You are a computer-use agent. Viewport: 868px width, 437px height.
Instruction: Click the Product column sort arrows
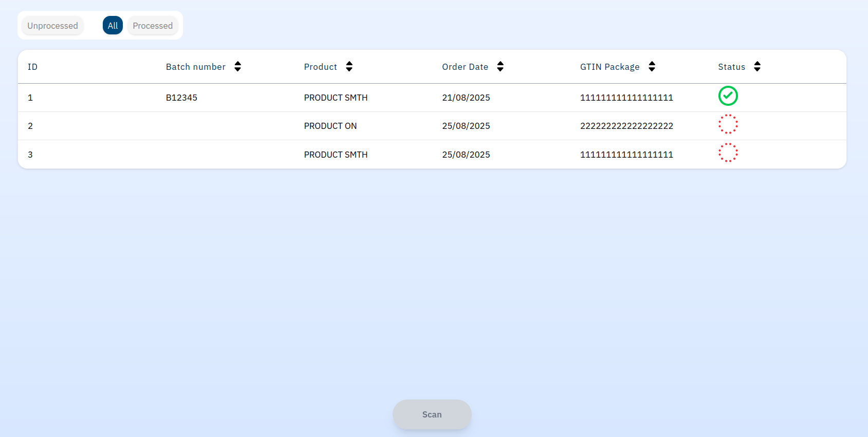349,67
